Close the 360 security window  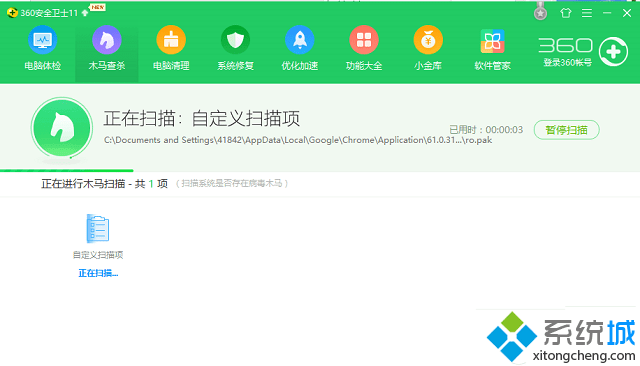pos(627,13)
